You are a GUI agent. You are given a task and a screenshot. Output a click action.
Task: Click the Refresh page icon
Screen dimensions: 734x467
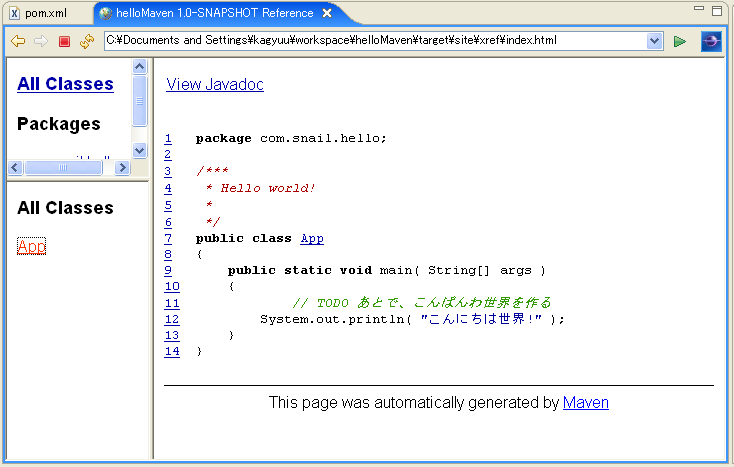(x=87, y=41)
